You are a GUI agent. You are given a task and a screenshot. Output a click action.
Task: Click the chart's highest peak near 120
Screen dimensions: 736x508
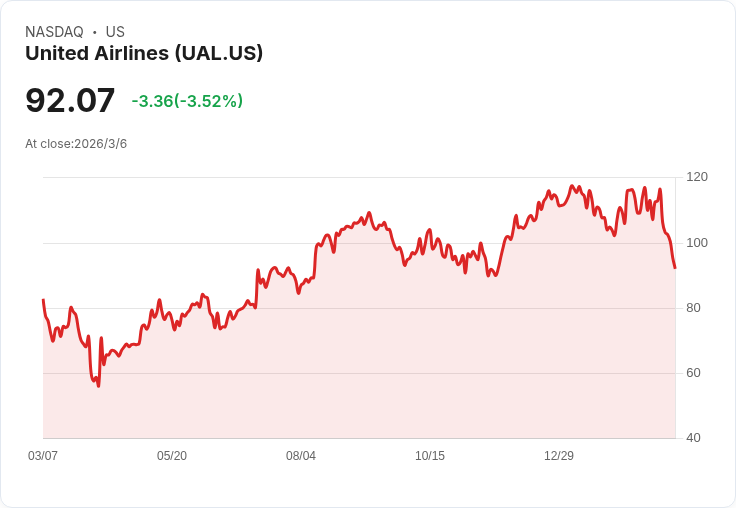coord(572,186)
